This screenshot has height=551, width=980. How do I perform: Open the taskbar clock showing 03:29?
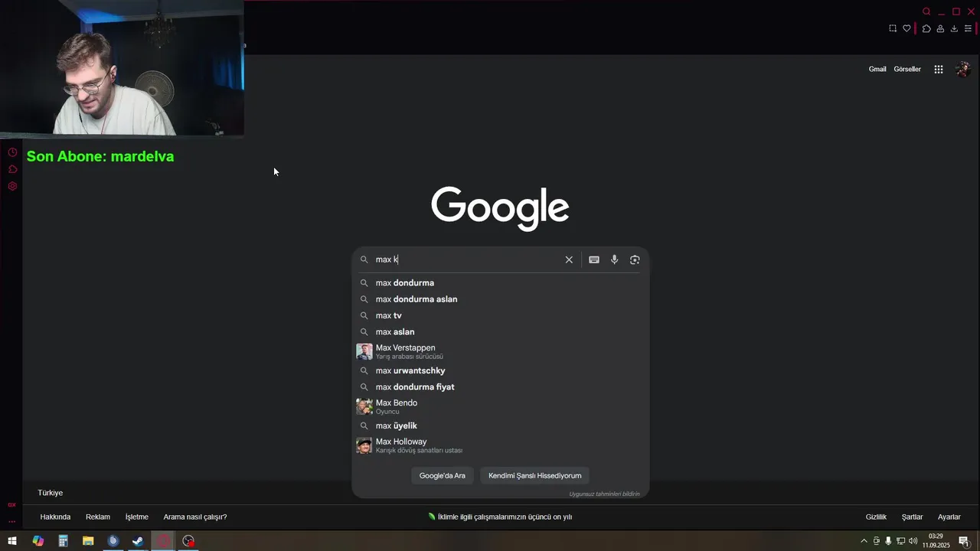[x=936, y=541]
